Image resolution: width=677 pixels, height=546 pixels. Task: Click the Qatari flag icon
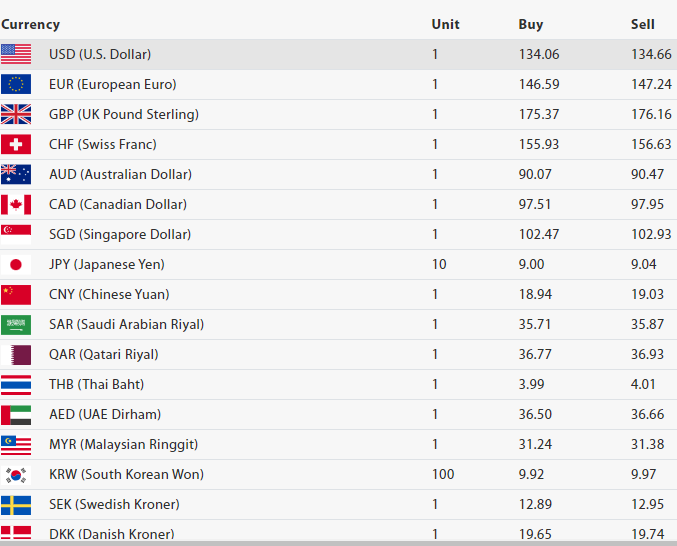coord(16,354)
